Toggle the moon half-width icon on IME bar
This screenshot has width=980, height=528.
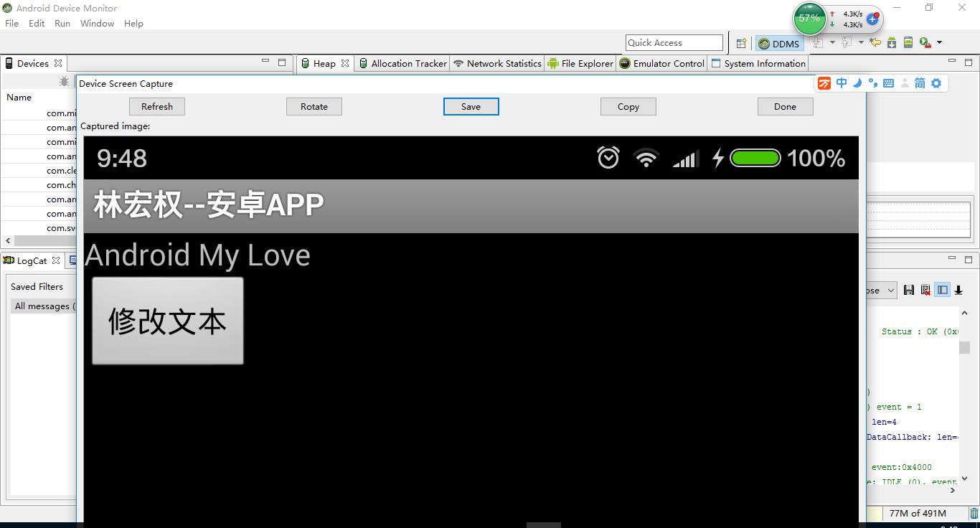tap(857, 83)
